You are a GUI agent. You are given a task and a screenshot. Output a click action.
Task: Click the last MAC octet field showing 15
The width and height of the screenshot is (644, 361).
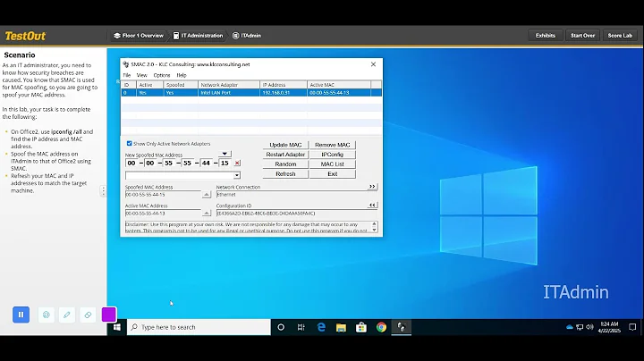(225, 163)
